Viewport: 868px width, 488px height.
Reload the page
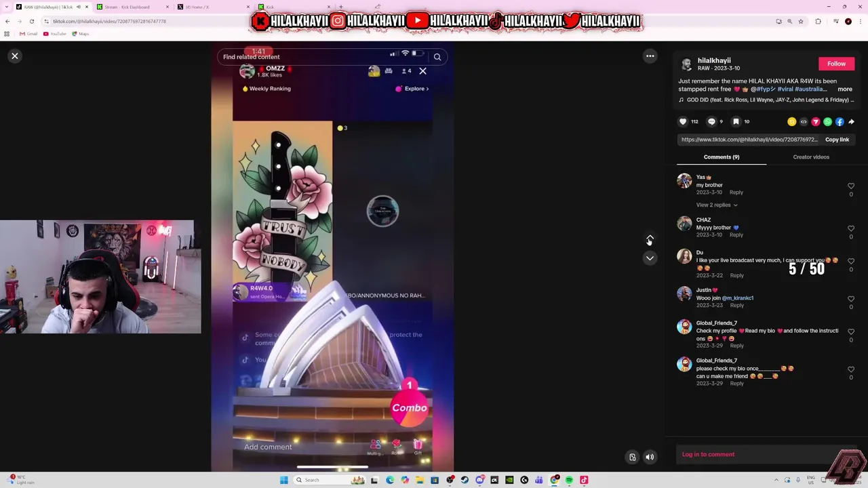tap(31, 21)
